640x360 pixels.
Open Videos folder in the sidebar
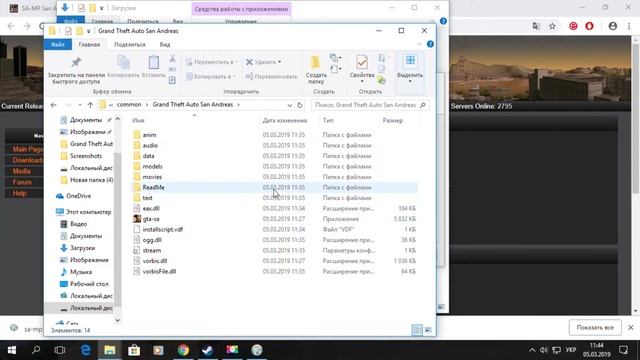78,224
